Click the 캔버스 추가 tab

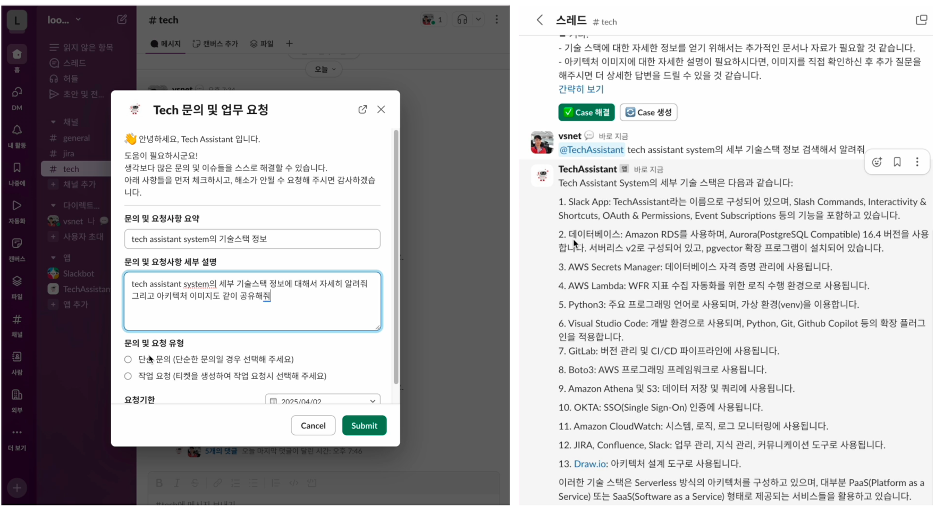215,44
